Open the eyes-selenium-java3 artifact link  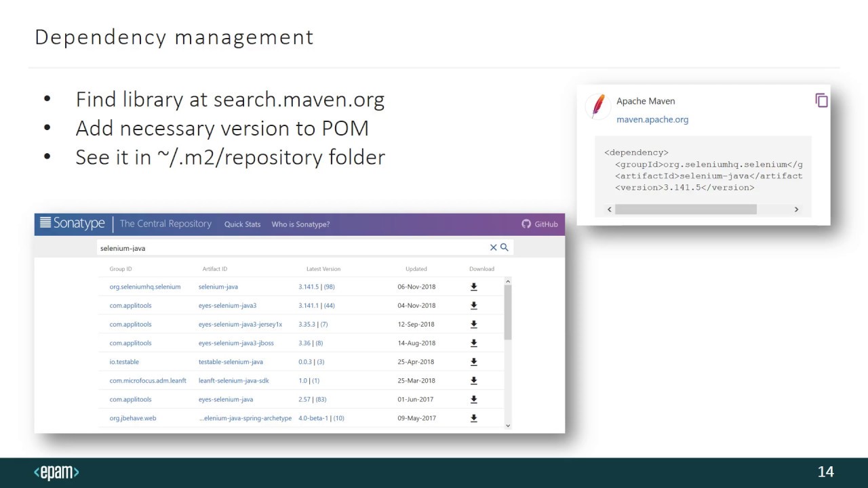point(227,306)
